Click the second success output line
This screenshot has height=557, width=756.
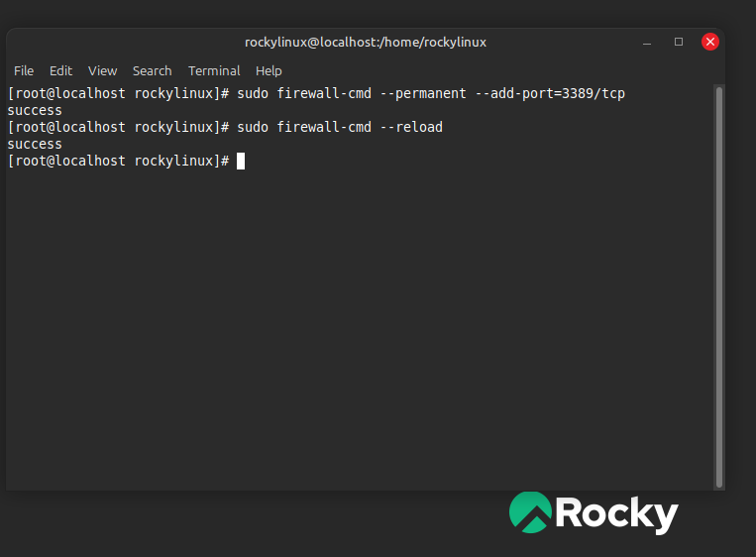coord(35,144)
